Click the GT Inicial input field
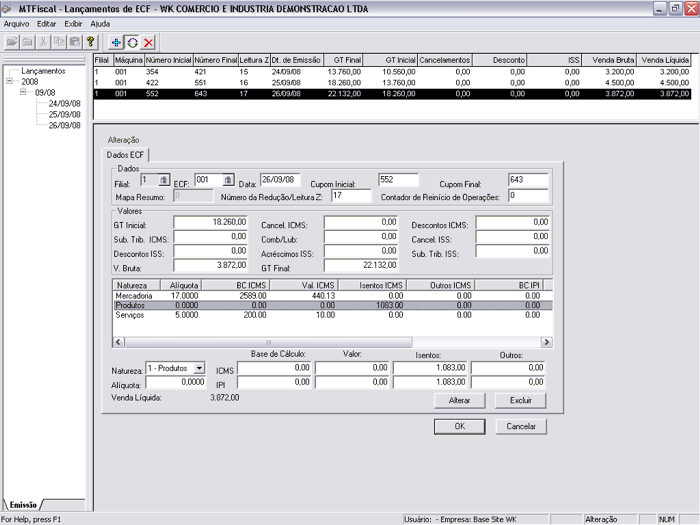 coord(211,222)
